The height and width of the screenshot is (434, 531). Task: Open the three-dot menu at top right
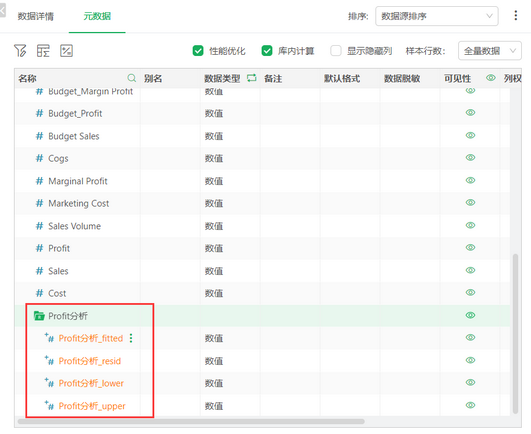pyautogui.click(x=515, y=16)
